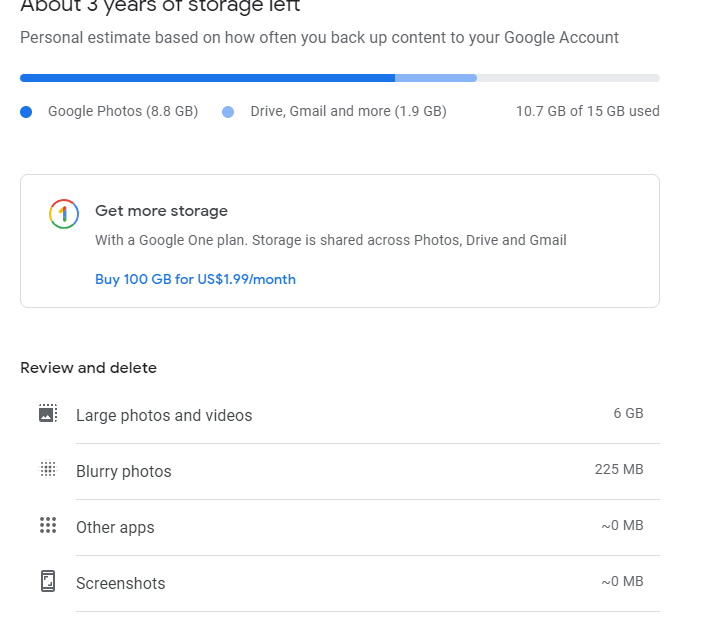This screenshot has width=728, height=623.
Task: Open the Large photos and videos label
Action: click(164, 415)
